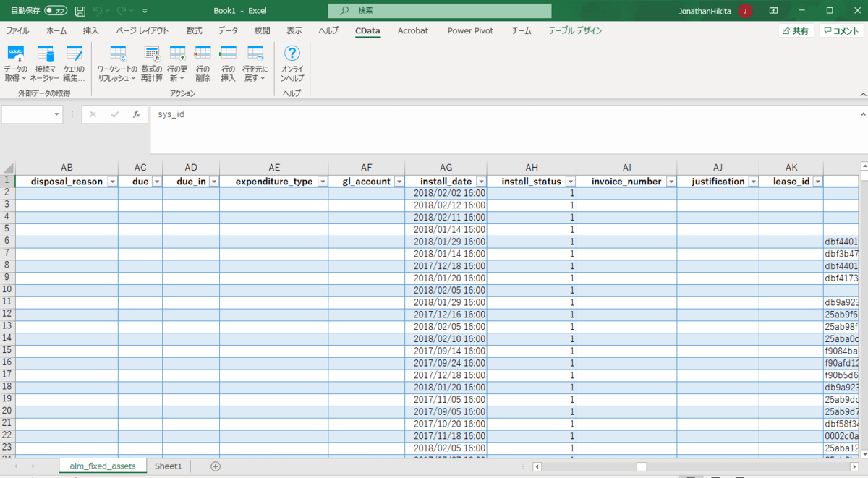This screenshot has height=478, width=868.
Task: Toggle the 自動保存 AutoSave switch
Action: pyautogui.click(x=55, y=11)
